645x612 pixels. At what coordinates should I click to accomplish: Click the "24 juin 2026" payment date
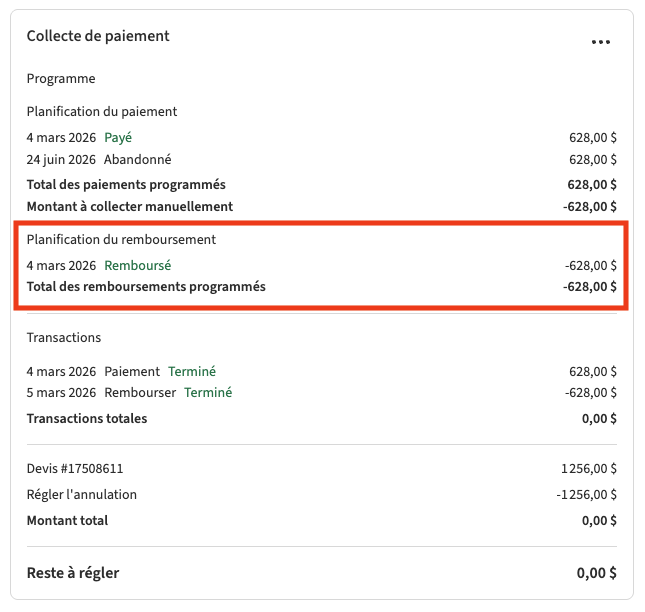[61, 159]
